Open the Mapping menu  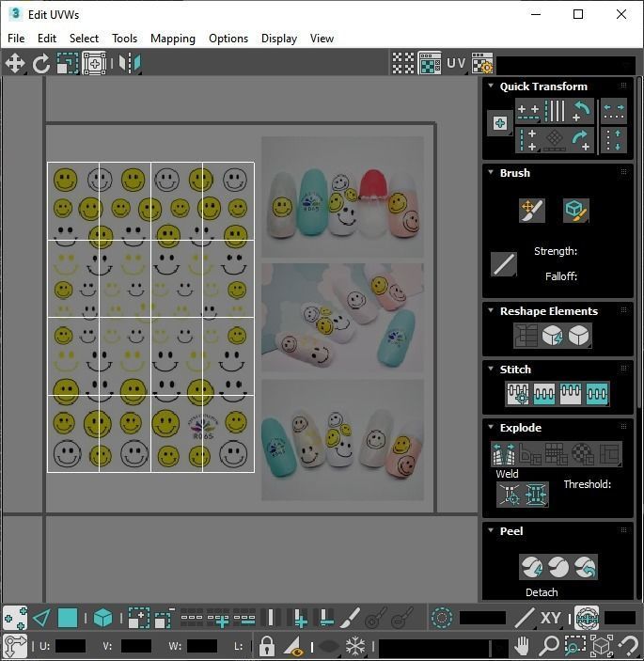[173, 39]
